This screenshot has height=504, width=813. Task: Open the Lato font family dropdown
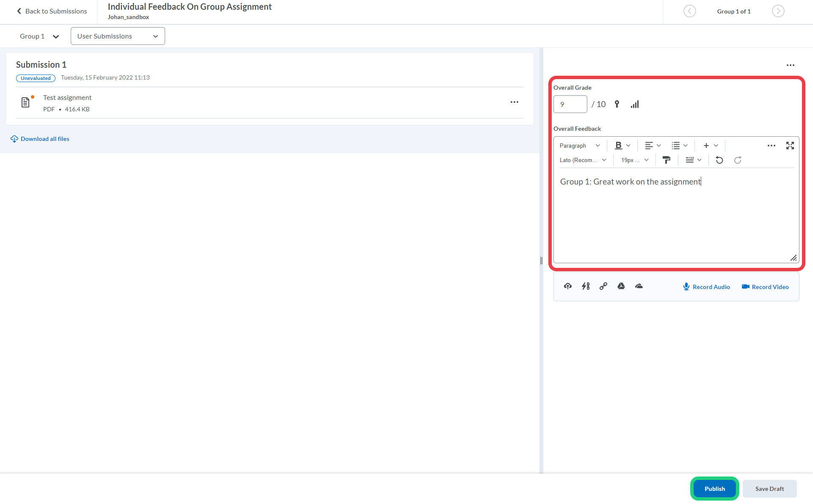click(x=583, y=160)
